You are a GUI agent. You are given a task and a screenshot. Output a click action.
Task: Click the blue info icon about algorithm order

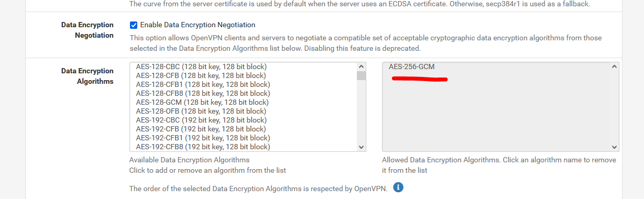point(398,187)
